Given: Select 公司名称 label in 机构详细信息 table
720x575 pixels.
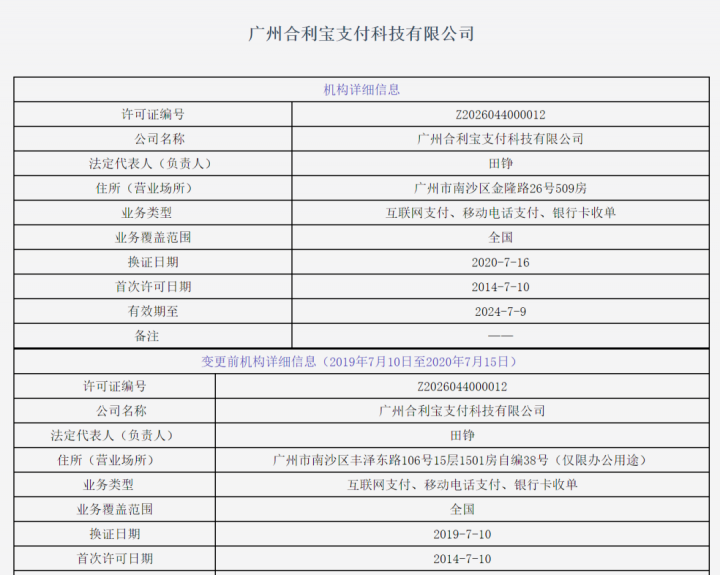Looking at the screenshot, I should pos(159,139).
